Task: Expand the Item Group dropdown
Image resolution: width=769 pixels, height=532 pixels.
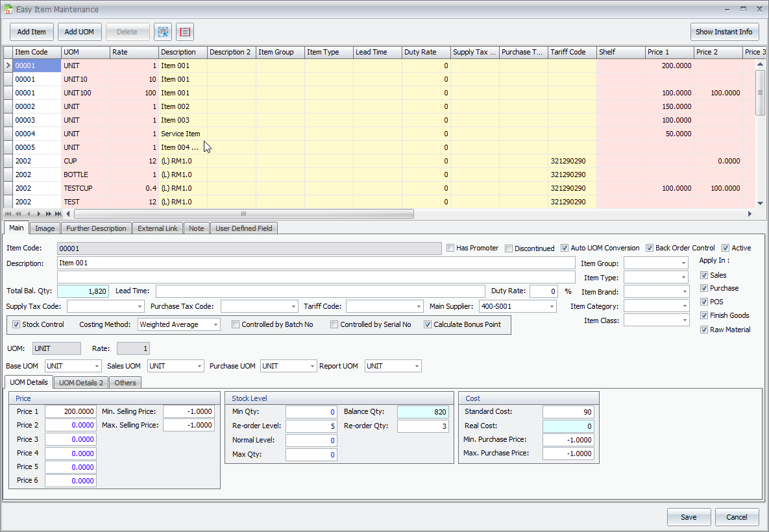Action: click(x=685, y=262)
